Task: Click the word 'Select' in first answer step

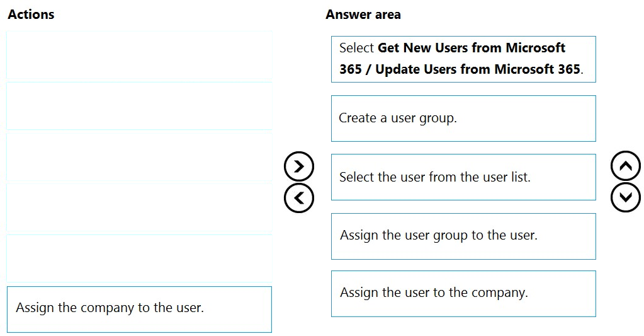Action: [356, 48]
